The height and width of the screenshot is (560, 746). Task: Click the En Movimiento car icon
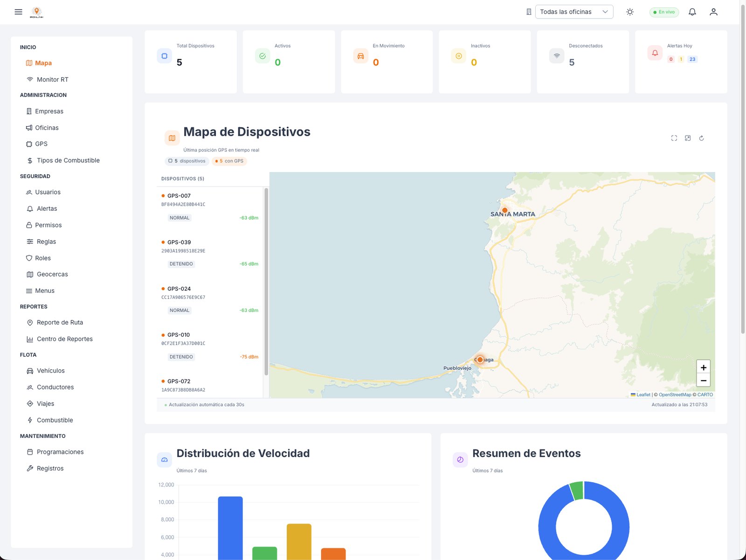pos(360,56)
